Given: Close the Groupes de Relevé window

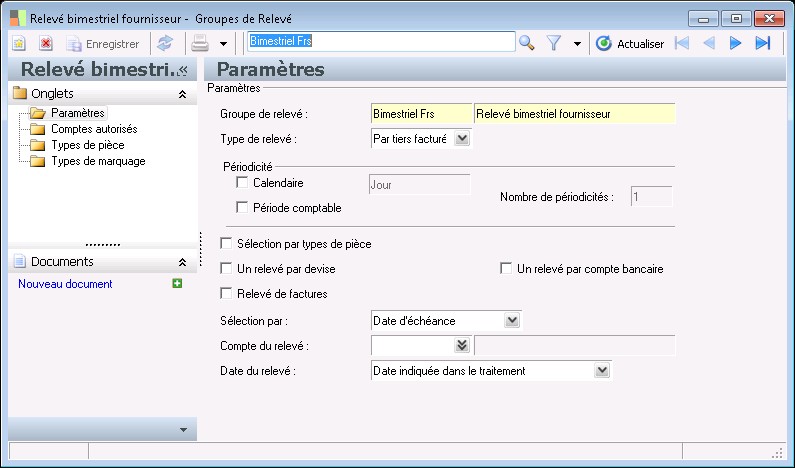Looking at the screenshot, I should click(x=769, y=19).
